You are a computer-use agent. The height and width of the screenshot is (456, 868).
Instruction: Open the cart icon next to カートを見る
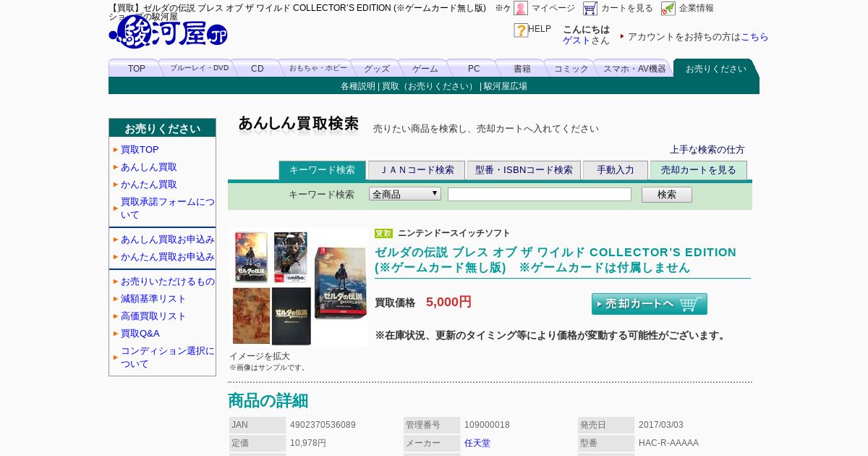click(590, 8)
